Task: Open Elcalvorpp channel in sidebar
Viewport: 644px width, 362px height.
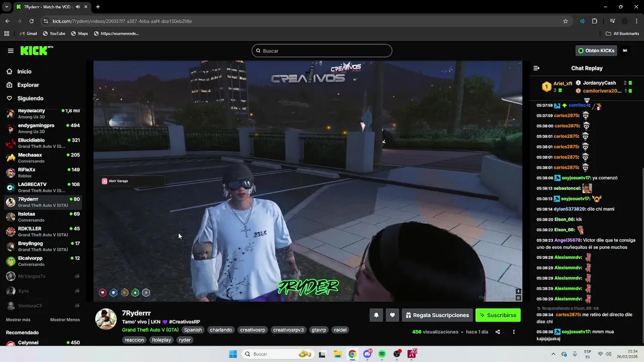Action: pyautogui.click(x=43, y=261)
